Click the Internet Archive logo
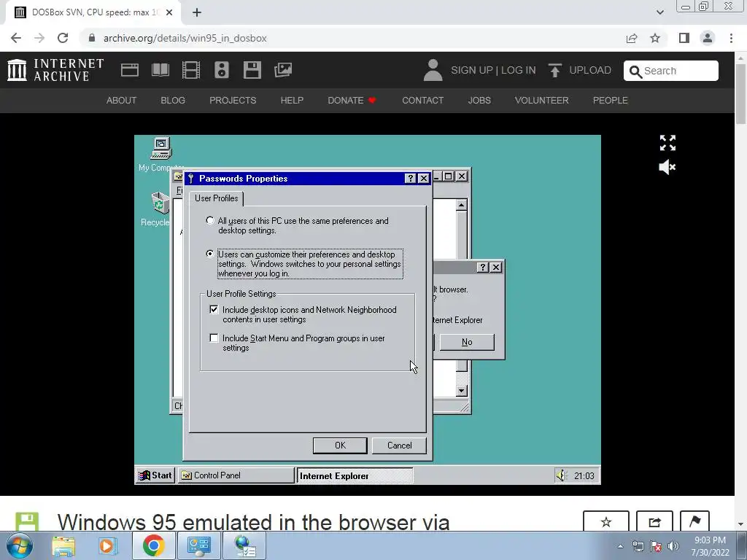 pyautogui.click(x=55, y=70)
